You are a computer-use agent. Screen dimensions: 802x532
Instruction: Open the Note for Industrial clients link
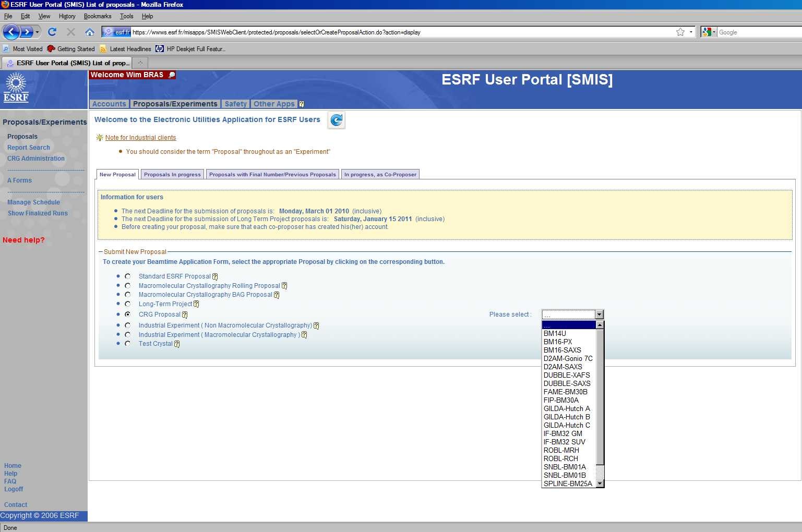(140, 138)
